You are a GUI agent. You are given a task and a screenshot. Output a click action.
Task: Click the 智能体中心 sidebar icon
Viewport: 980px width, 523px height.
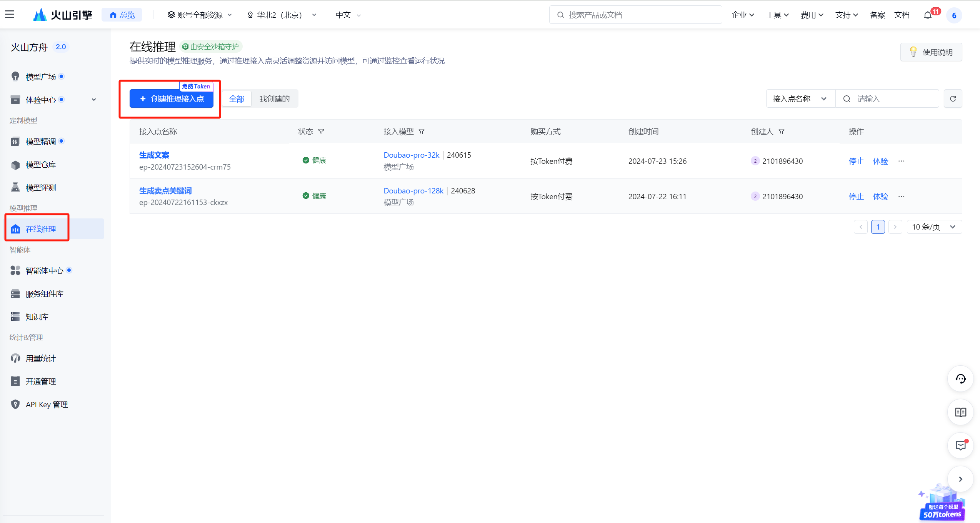tap(15, 271)
